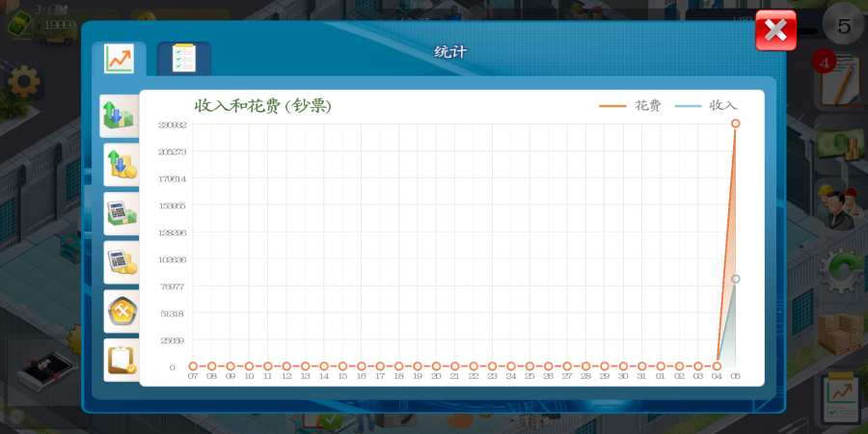Select the data point for date 17
Viewport: 868px width, 434px height.
[380, 366]
